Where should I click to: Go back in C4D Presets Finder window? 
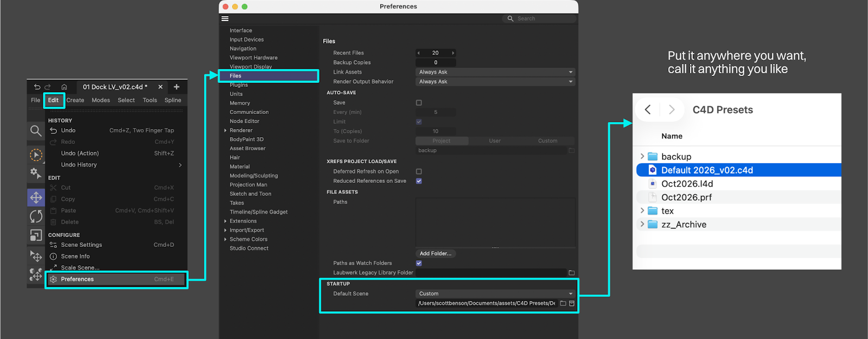coord(648,110)
